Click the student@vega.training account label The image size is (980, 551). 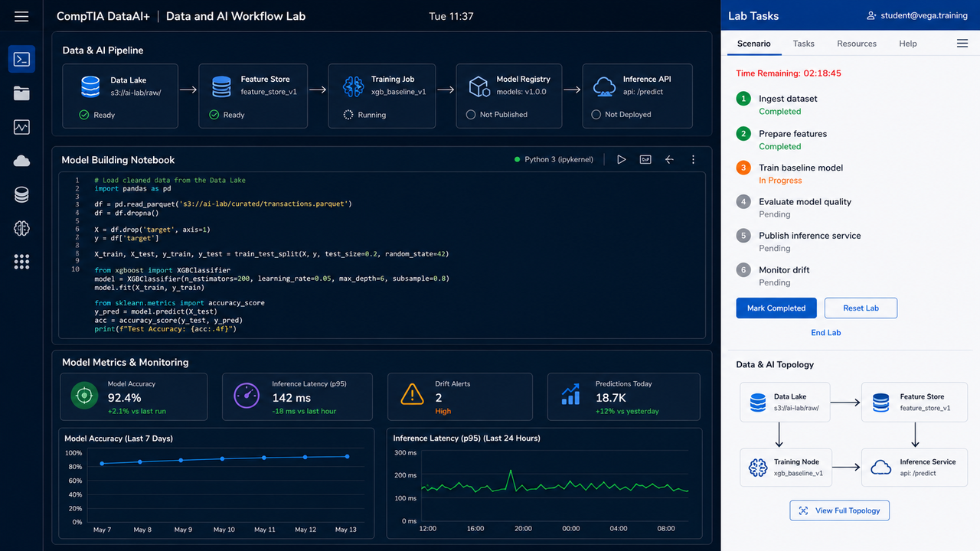coord(924,15)
